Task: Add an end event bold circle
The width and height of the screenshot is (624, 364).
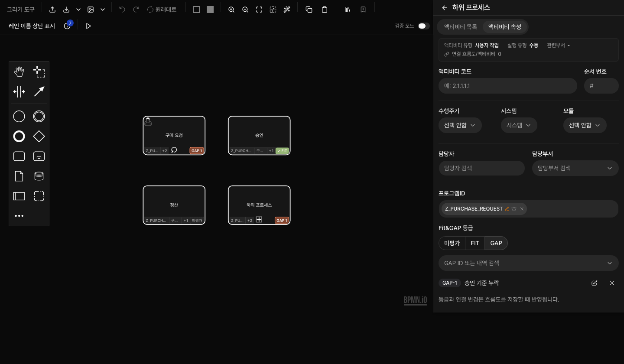Action: tap(19, 136)
